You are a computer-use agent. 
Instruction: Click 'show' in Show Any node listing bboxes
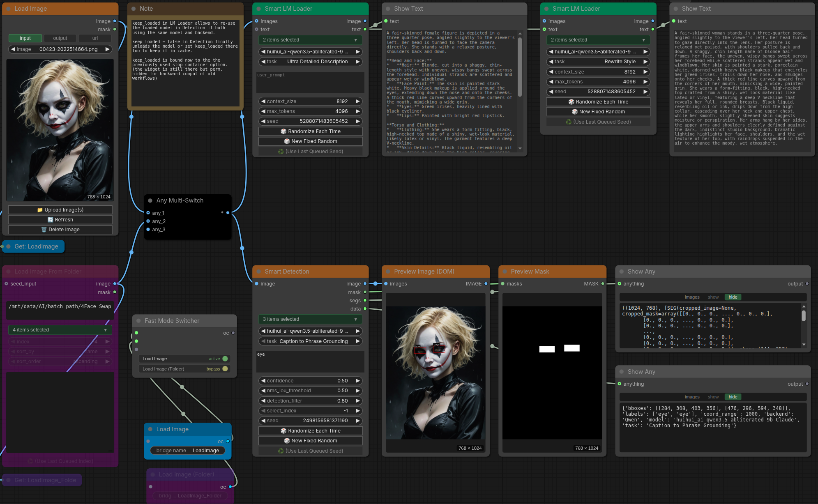point(713,397)
